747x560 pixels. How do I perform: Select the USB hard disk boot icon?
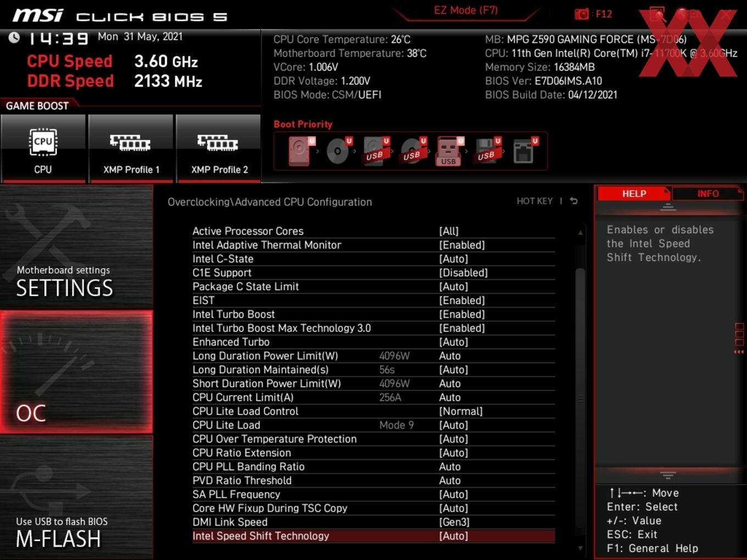(x=376, y=151)
